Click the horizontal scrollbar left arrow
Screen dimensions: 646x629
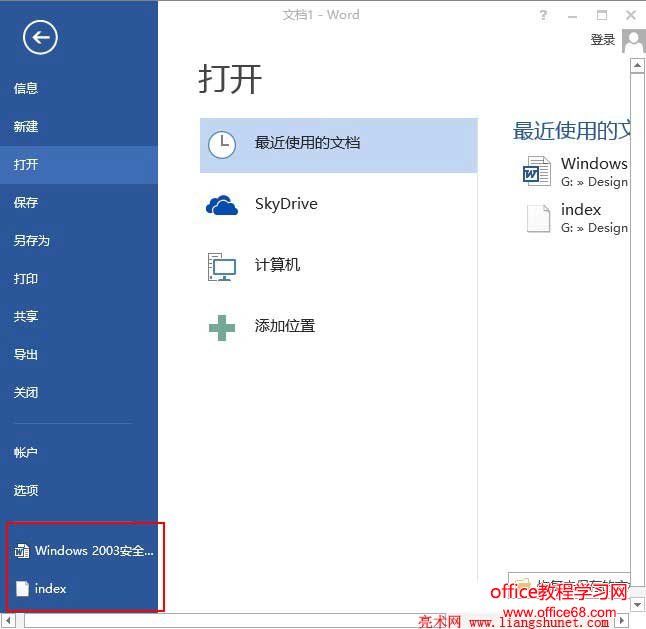[x=8, y=620]
